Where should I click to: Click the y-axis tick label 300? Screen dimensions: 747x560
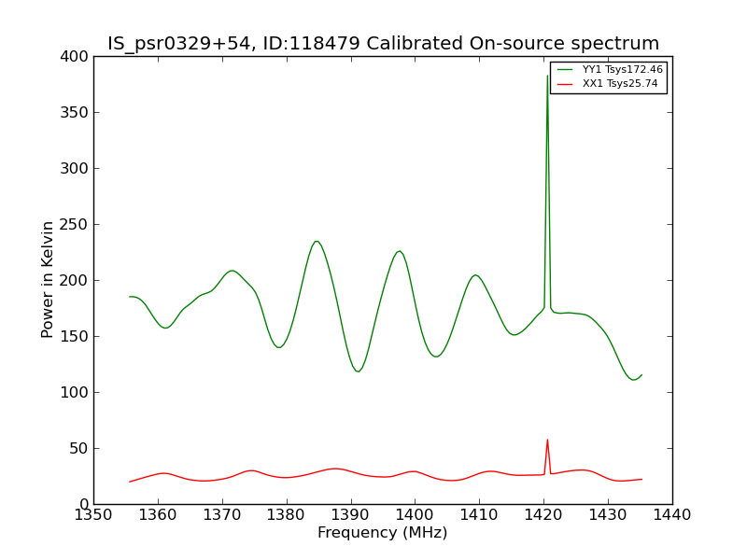74,169
